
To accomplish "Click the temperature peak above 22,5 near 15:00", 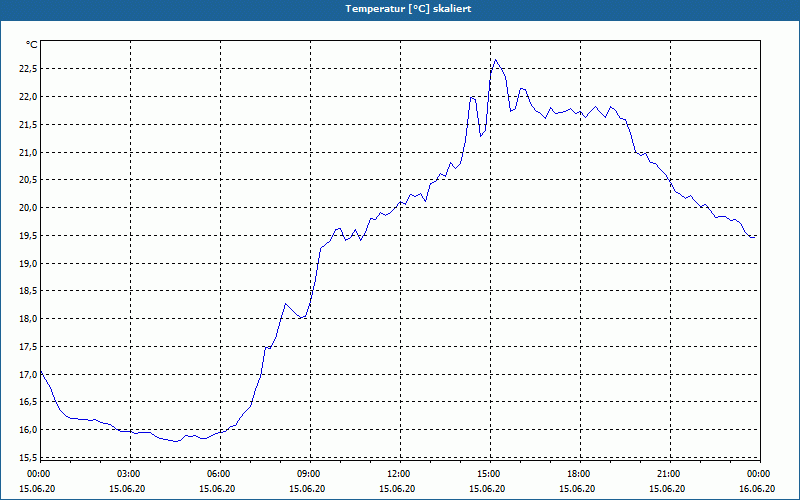I will tap(495, 60).
